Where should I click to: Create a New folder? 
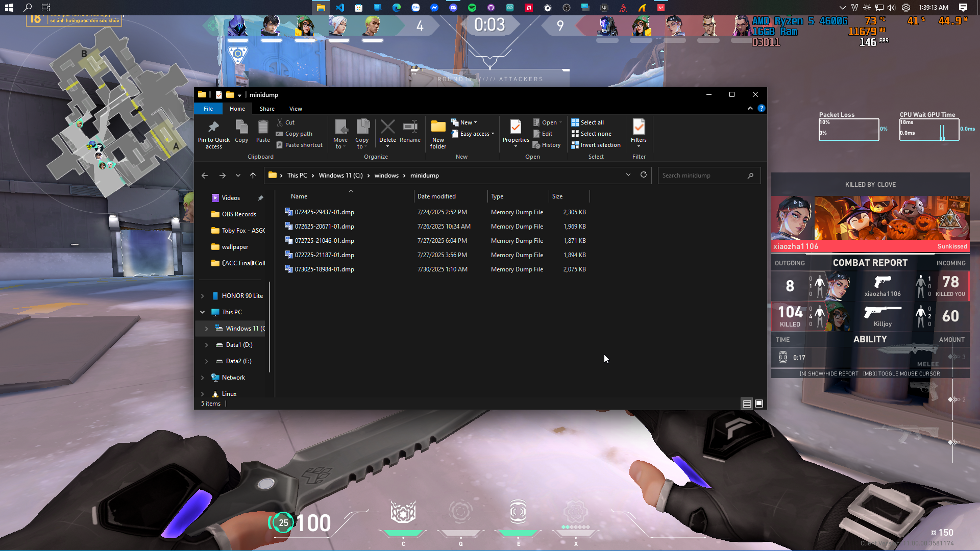click(x=438, y=134)
